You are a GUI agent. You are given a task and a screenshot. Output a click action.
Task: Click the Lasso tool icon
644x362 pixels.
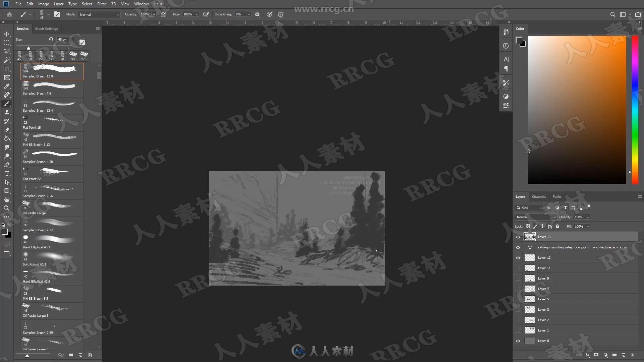pos(6,51)
